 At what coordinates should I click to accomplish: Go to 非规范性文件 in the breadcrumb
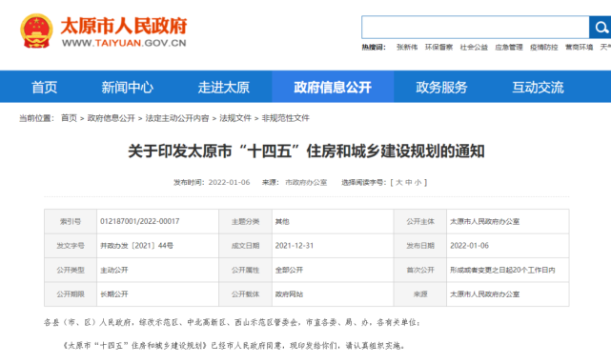click(286, 118)
